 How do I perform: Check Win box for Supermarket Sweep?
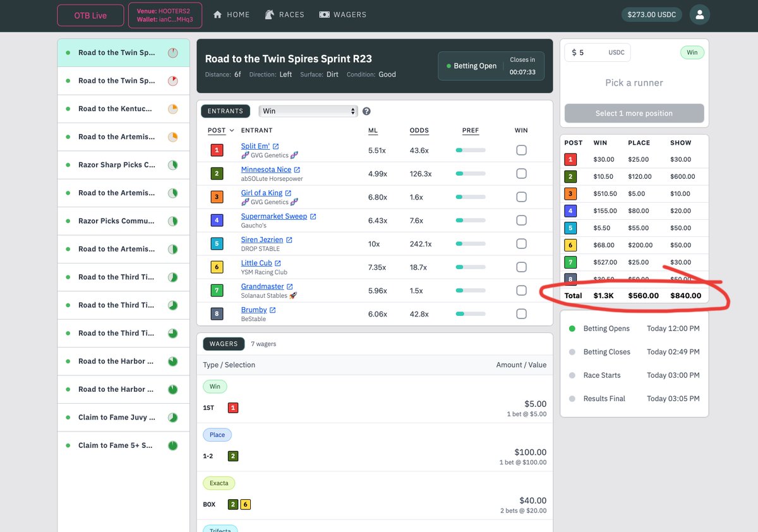[521, 221]
